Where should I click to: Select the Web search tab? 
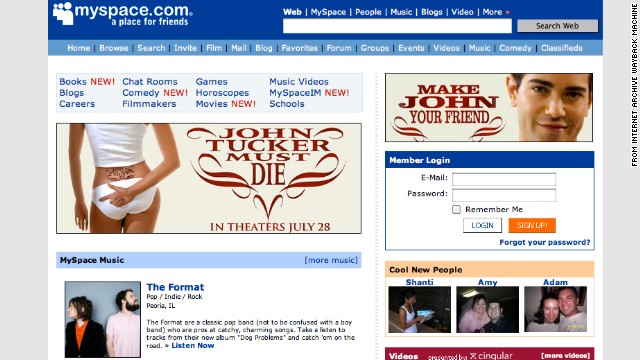292,12
